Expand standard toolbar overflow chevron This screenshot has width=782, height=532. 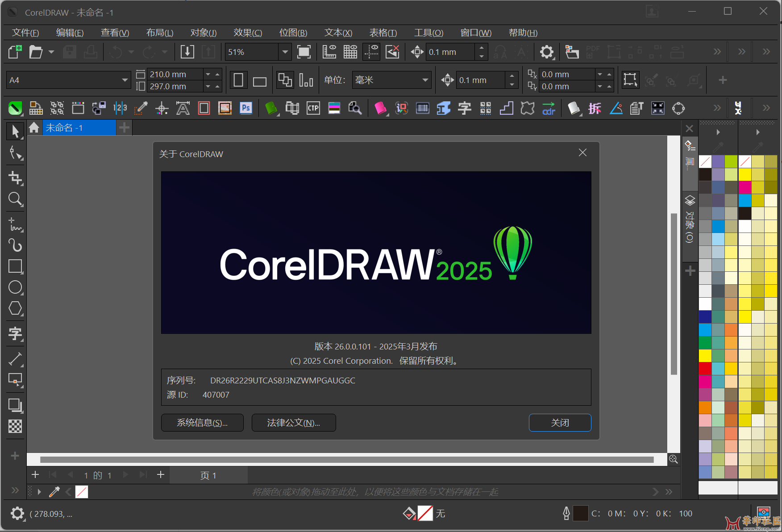717,52
